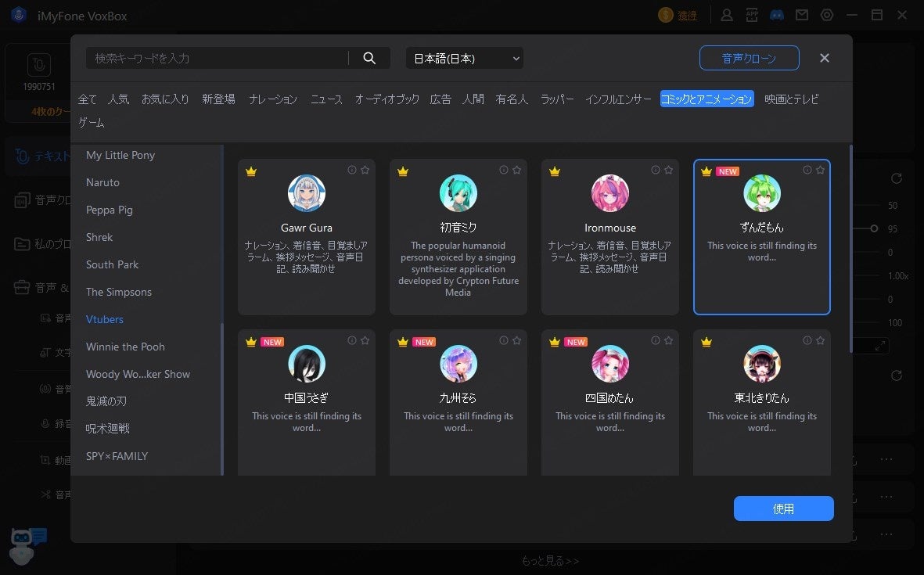Select 呪術廻戦 in the list

pyautogui.click(x=107, y=428)
